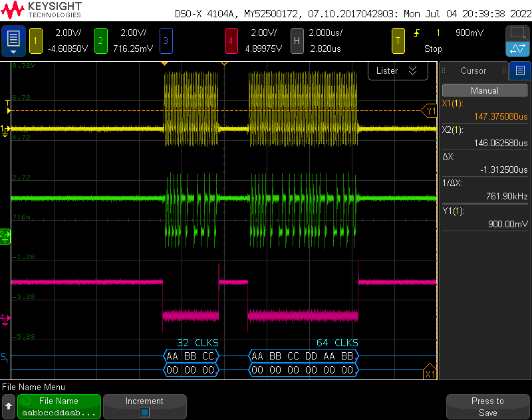Click the 32 CLKS decode label

pos(198,343)
